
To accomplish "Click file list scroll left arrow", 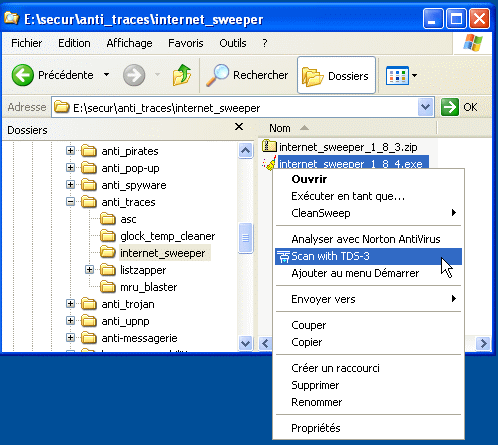I will click(x=266, y=343).
